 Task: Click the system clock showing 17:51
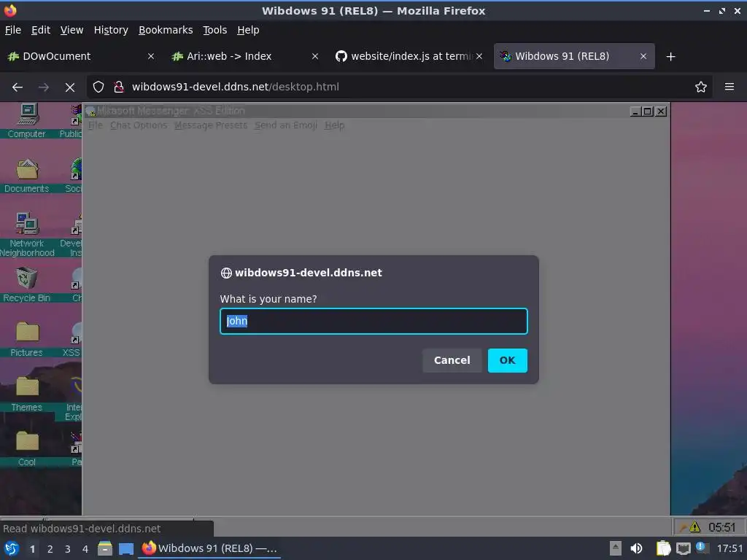[729, 548]
